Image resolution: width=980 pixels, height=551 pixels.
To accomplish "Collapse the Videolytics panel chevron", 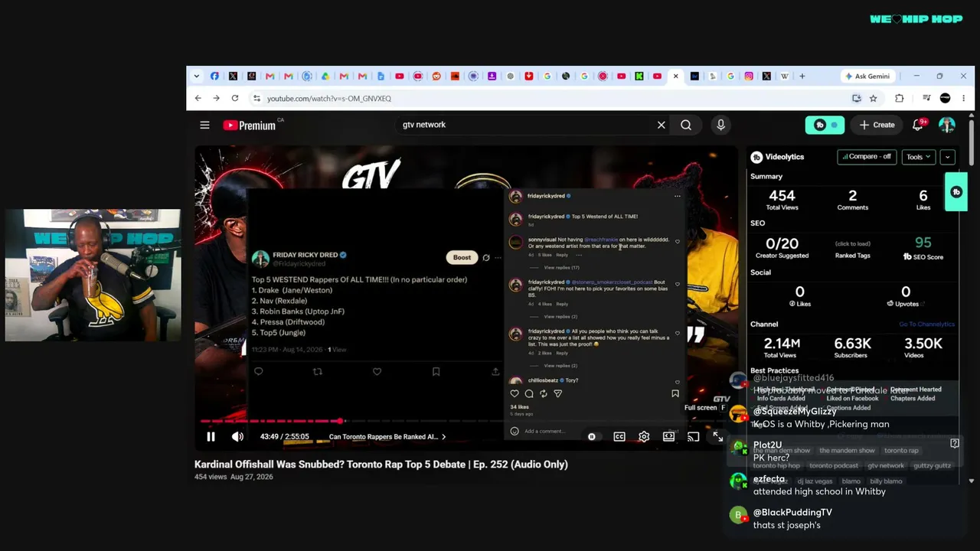I will tap(948, 157).
